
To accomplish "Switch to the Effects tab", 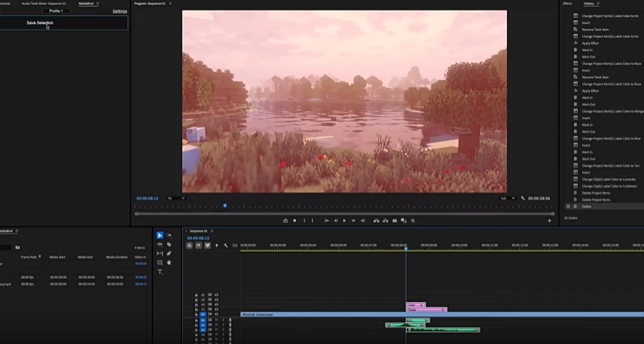I will [567, 3].
